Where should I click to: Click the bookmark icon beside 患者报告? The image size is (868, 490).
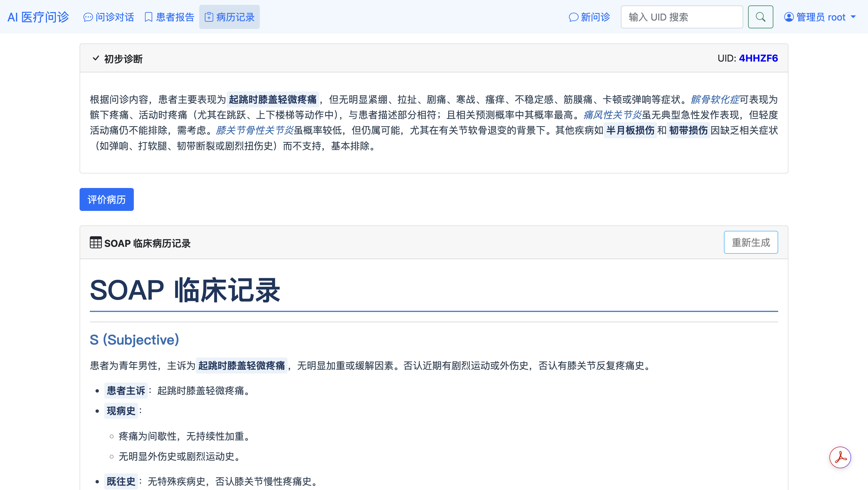tap(148, 17)
